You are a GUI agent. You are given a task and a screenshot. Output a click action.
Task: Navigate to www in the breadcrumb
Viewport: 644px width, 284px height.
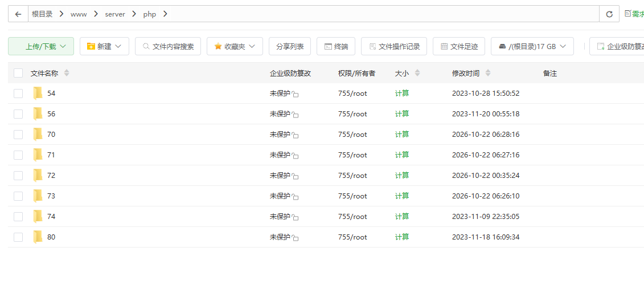[x=79, y=14]
